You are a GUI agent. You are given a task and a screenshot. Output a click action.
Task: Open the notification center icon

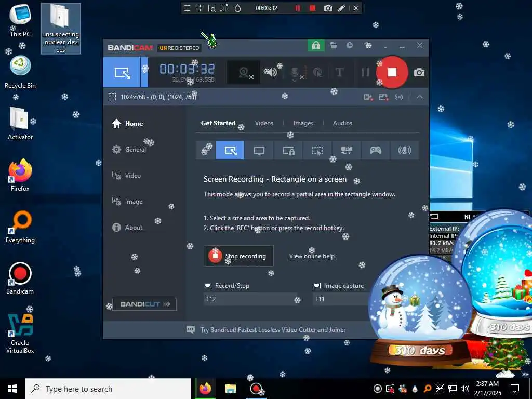pyautogui.click(x=515, y=389)
